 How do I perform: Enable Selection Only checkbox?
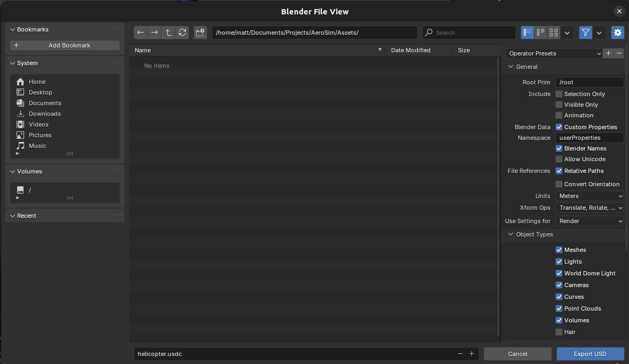coord(559,94)
